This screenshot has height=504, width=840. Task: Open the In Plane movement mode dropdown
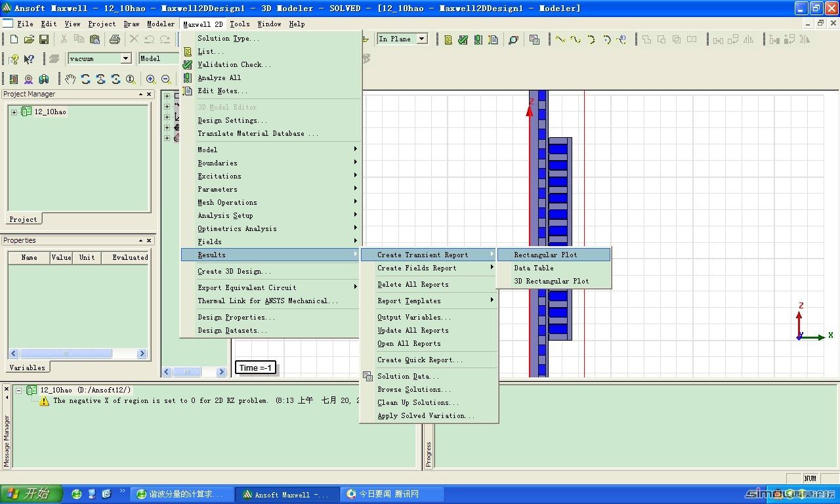[422, 39]
